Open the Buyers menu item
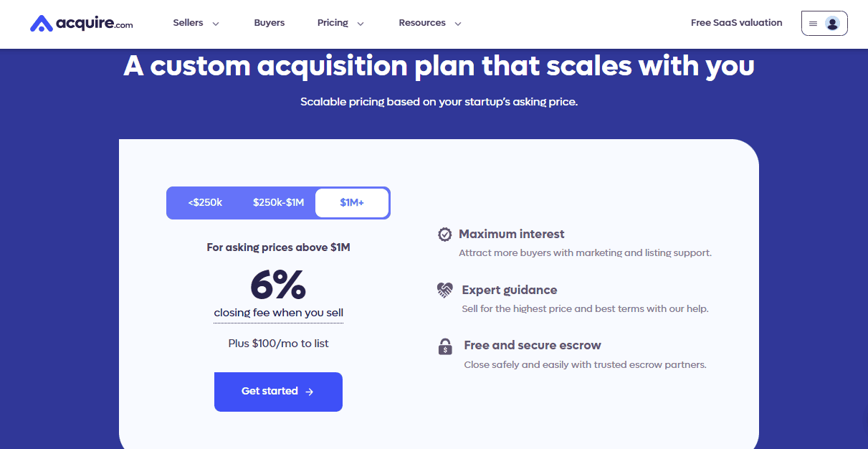Viewport: 868px width, 449px height. pyautogui.click(x=270, y=23)
